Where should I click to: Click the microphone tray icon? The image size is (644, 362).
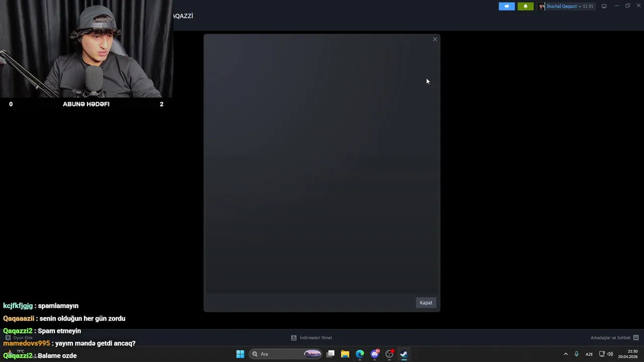pyautogui.click(x=577, y=354)
